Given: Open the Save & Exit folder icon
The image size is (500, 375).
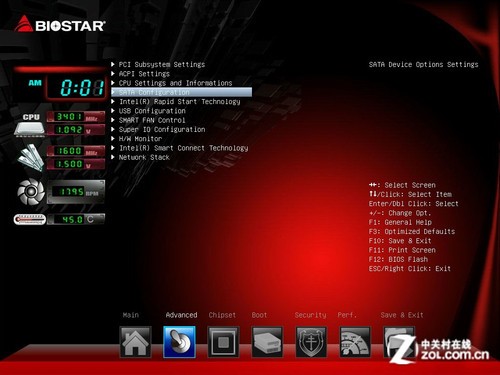Looking at the screenshot, I should (399, 342).
